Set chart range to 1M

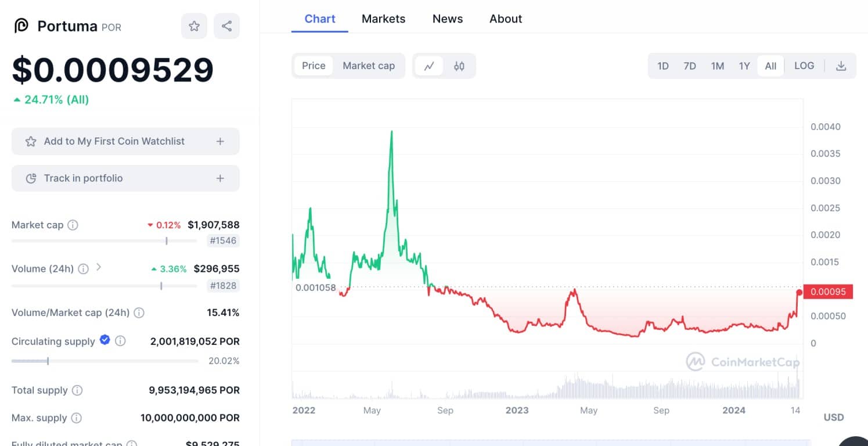point(718,66)
